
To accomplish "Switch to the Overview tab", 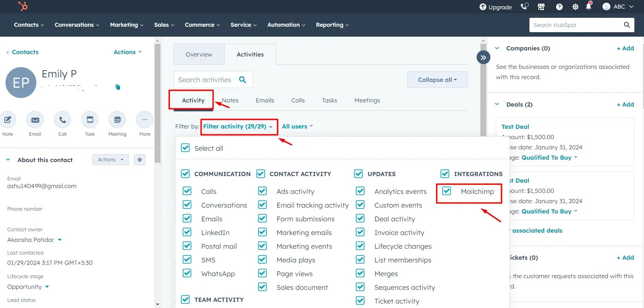I will point(199,54).
